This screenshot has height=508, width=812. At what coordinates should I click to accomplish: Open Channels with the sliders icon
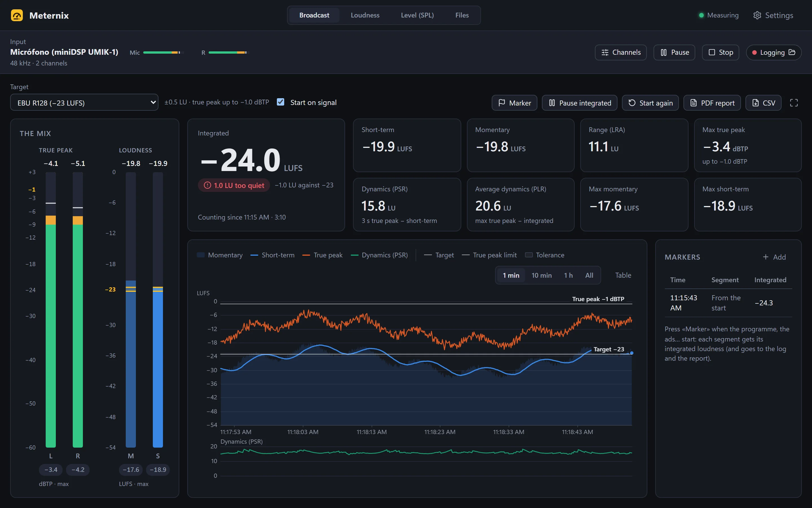621,52
